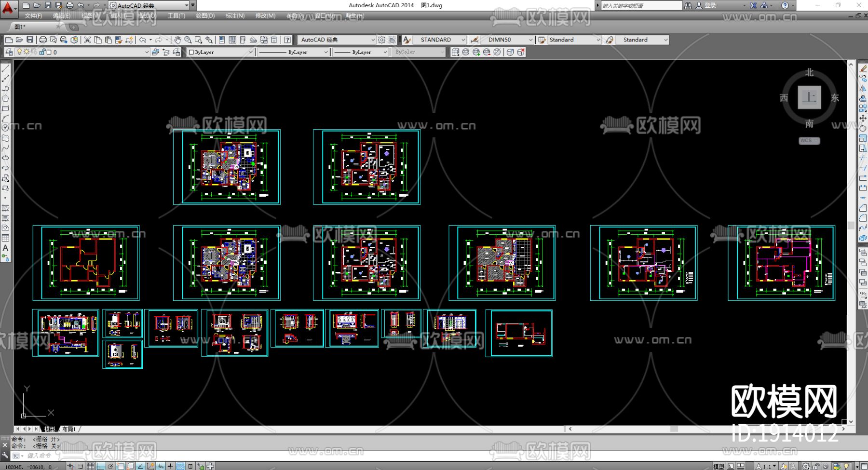Viewport: 868px width, 470px height.
Task: Toggle Grid Display in status bar
Action: 91,466
